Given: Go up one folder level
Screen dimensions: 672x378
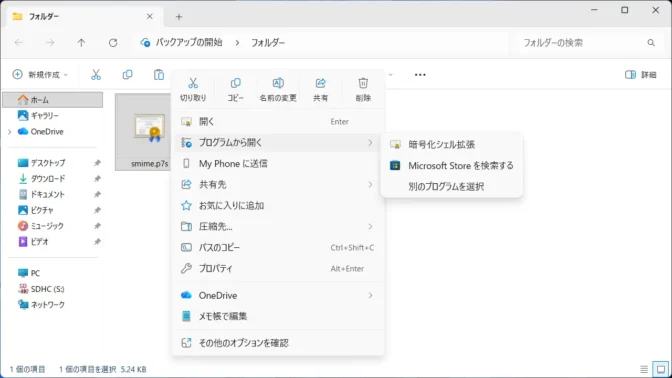Looking at the screenshot, I should [81, 43].
